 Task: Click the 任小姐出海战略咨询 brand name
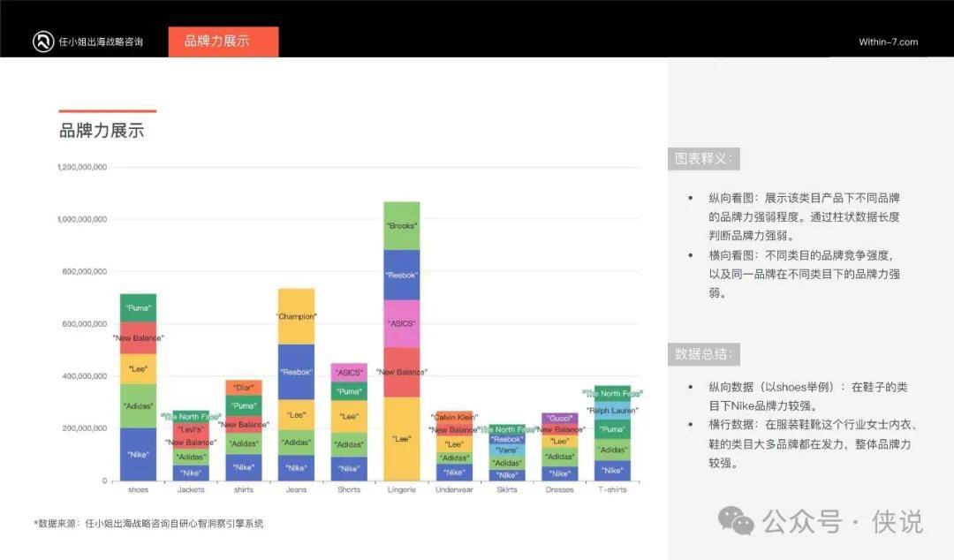coord(101,42)
